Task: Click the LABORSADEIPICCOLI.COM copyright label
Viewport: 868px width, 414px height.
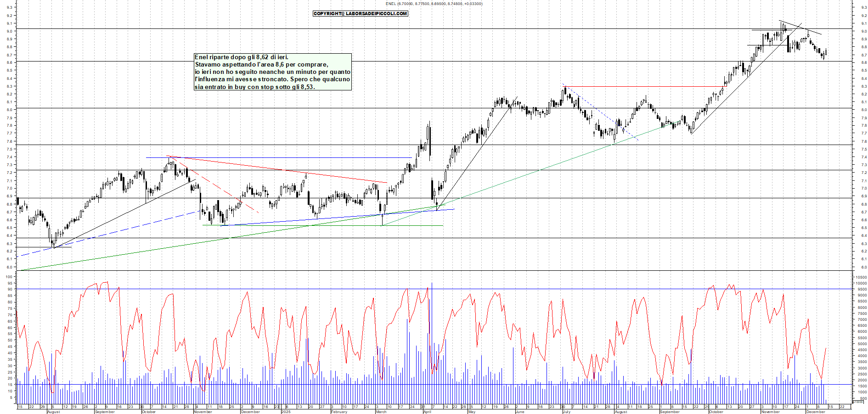Action: click(x=360, y=14)
